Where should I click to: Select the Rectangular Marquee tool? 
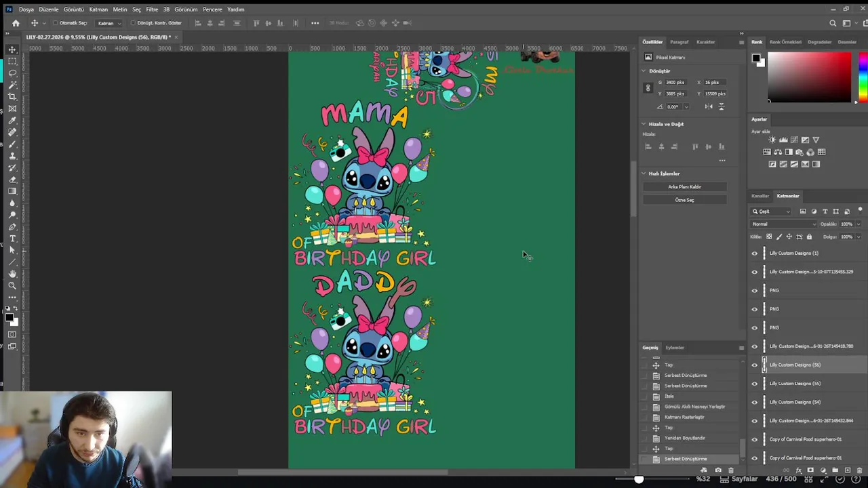[x=12, y=61]
